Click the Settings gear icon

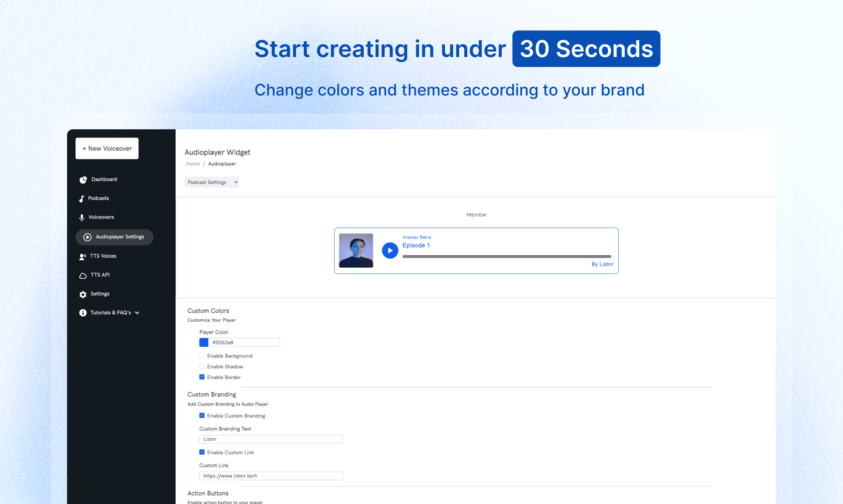point(83,294)
